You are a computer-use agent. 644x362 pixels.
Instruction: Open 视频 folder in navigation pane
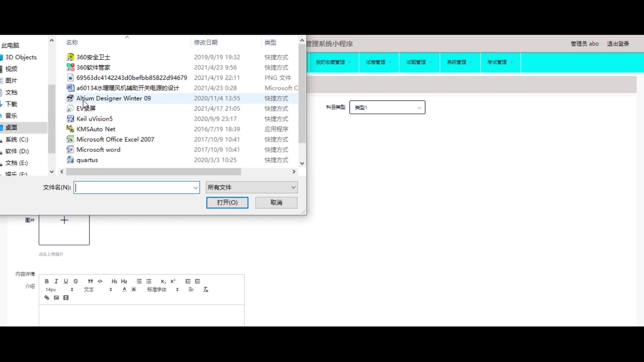(x=11, y=69)
